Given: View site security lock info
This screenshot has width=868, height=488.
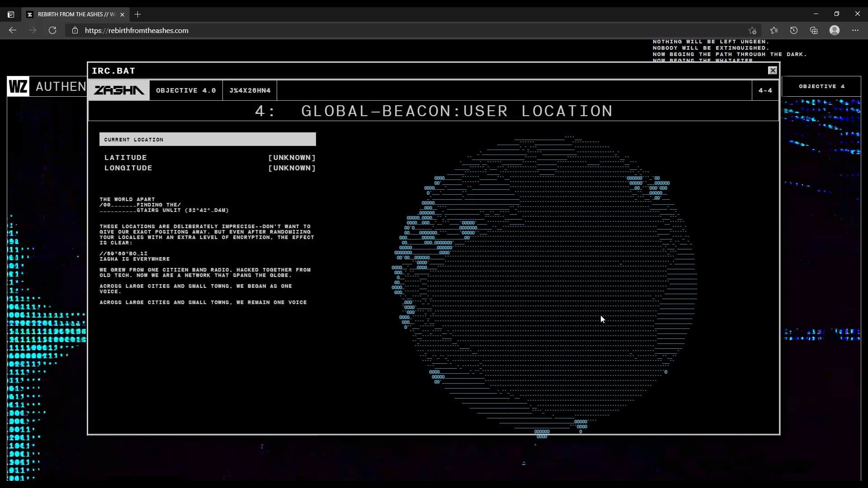Looking at the screenshot, I should (x=75, y=30).
